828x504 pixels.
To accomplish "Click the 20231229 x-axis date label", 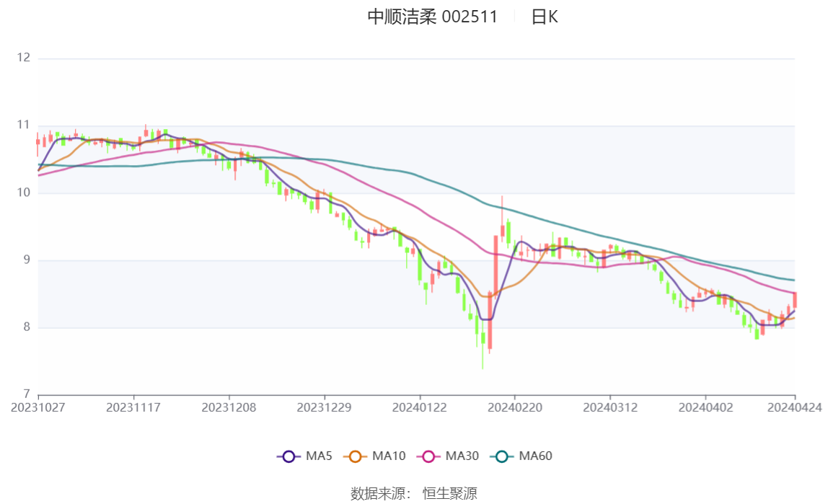I will coord(325,408).
